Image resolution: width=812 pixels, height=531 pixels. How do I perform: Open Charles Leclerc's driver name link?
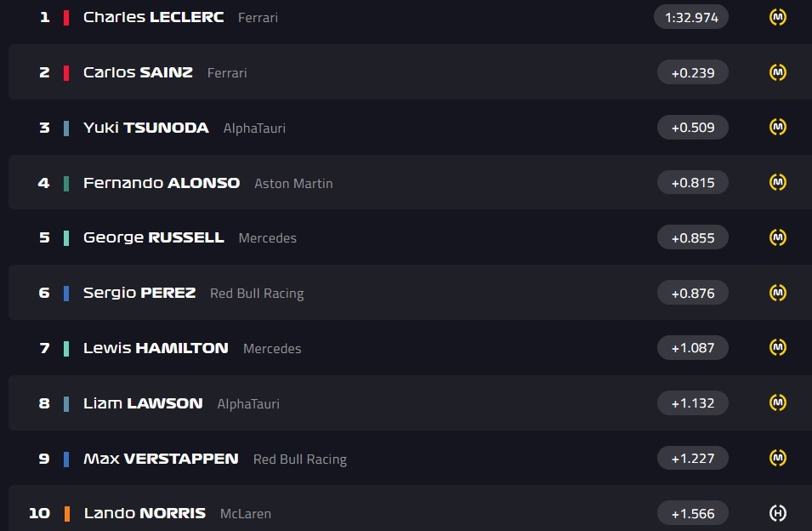[x=153, y=17]
